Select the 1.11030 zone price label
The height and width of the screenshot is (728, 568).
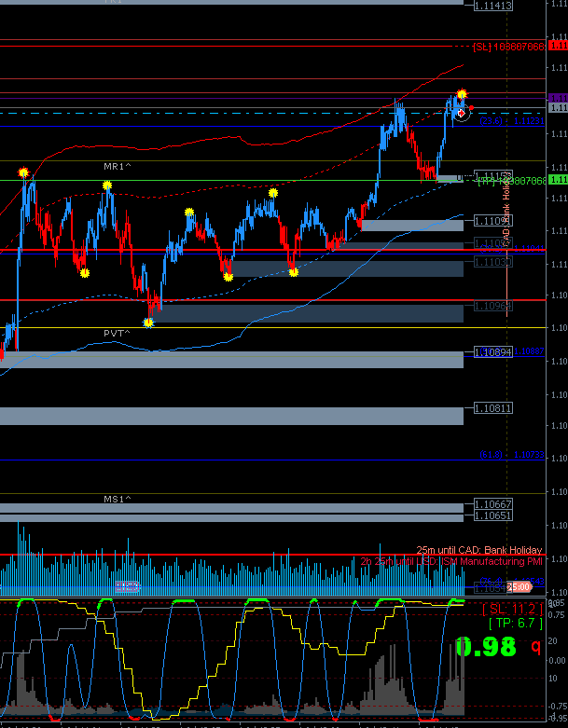(493, 262)
